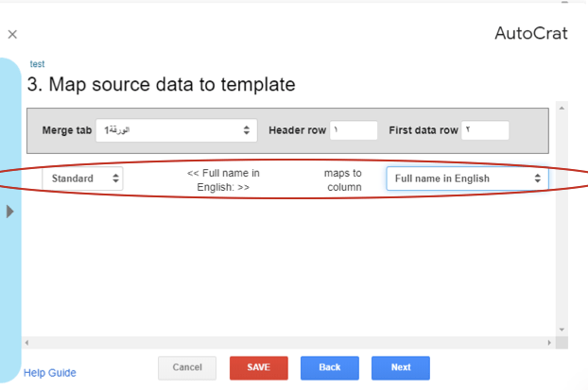The image size is (588, 390).
Task: Open the Merge tab dropdown
Action: tap(176, 130)
